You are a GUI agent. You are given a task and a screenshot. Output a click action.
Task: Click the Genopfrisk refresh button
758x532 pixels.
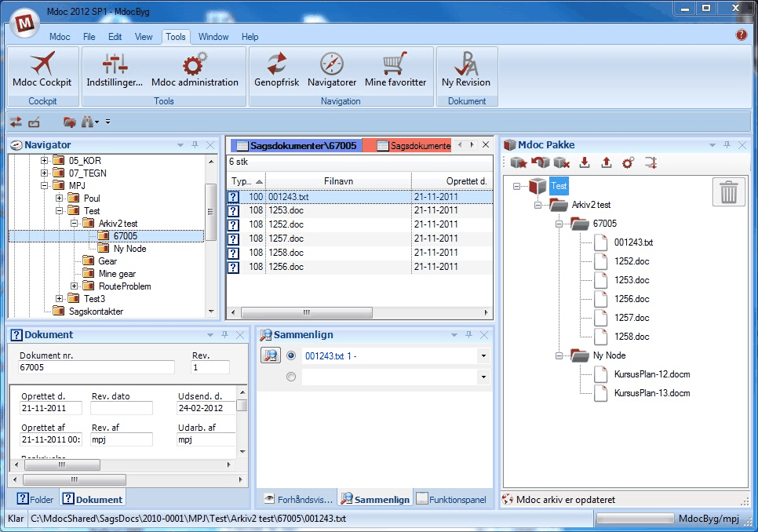(276, 70)
